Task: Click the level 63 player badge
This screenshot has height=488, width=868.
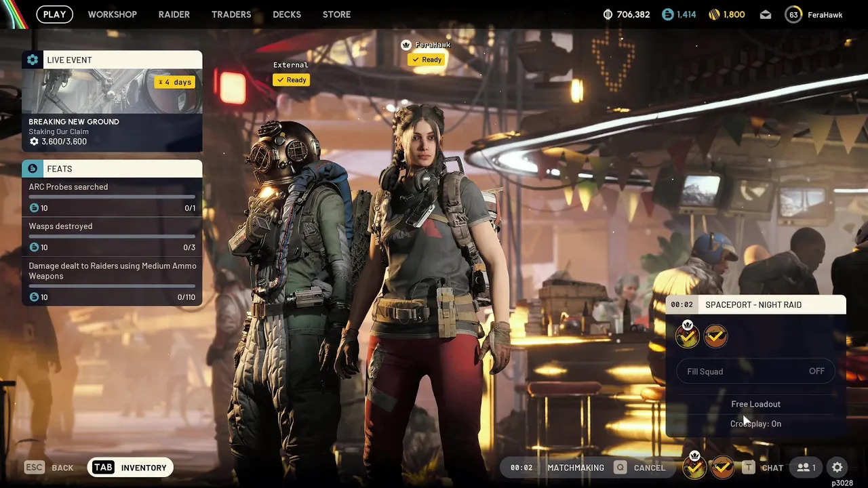Action: pyautogui.click(x=793, y=14)
